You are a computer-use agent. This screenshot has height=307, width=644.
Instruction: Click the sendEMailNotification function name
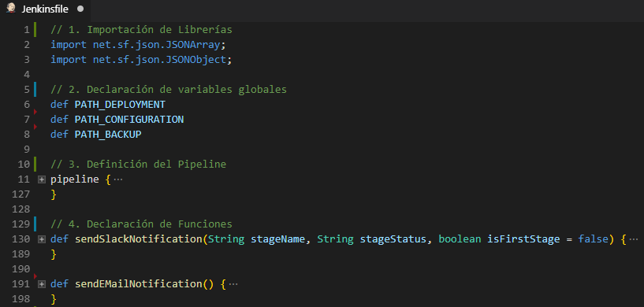139,284
